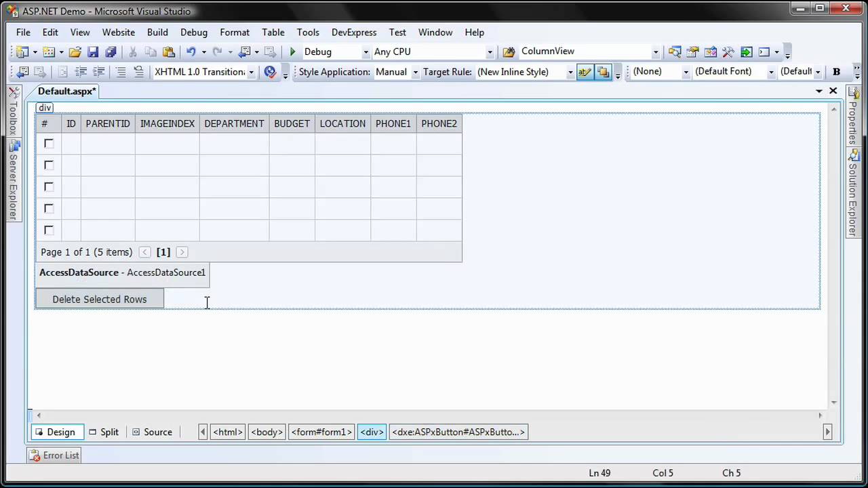Open the XHTML 1.0 Transitional schema dropdown
The width and height of the screenshot is (868, 488).
(251, 72)
